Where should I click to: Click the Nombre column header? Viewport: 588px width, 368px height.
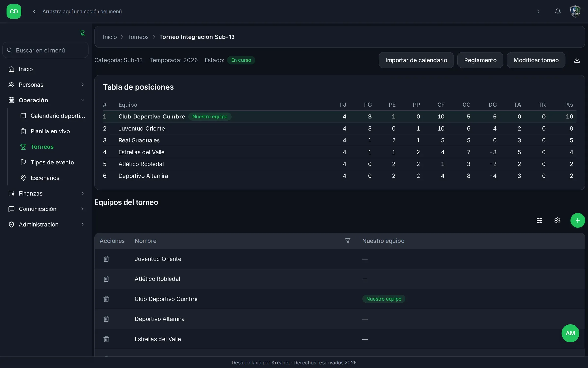click(x=146, y=241)
